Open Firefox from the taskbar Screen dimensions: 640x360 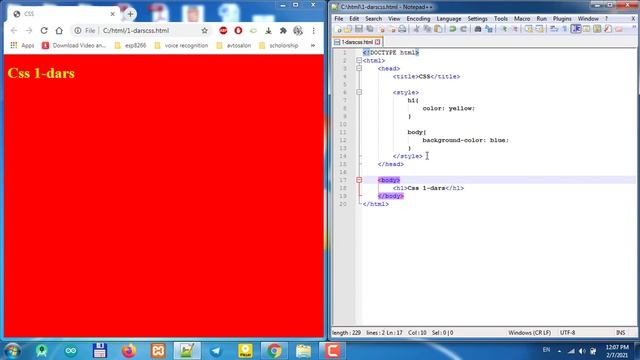click(129, 351)
